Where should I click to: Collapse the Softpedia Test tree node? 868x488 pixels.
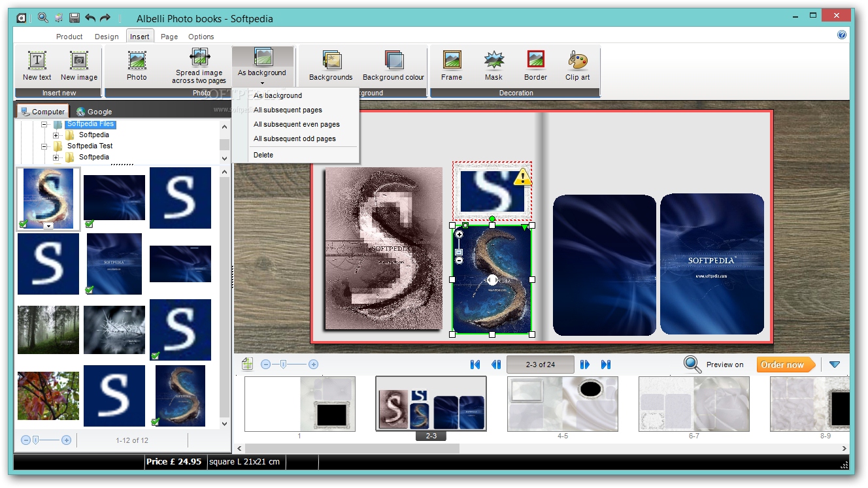[44, 146]
